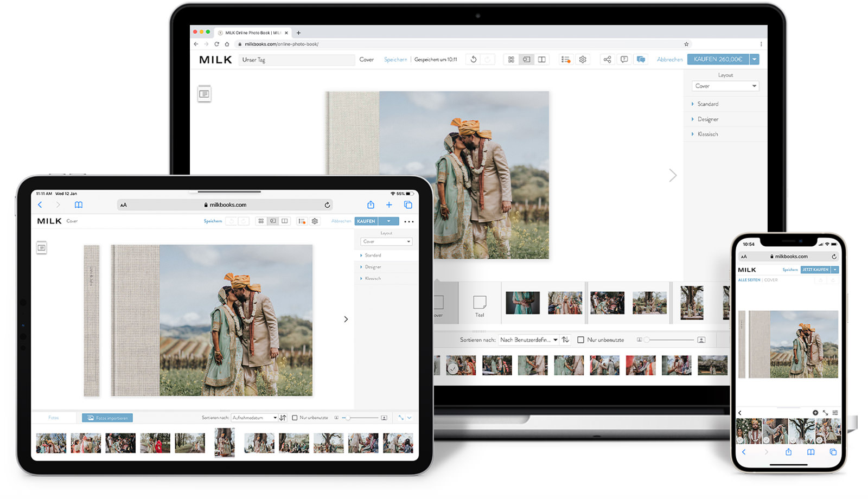Screen dimensions: 868x499
Task: Click the share icon in laptop toolbar
Action: (x=607, y=60)
